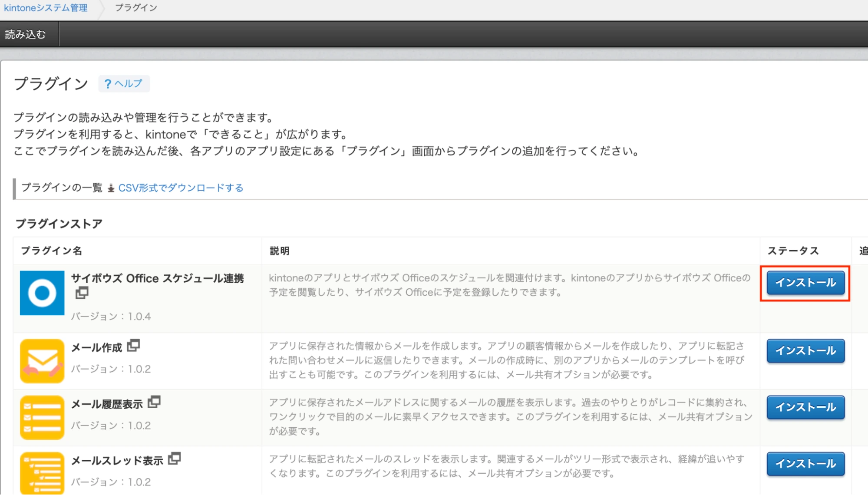Open the kintoneシステム管理 breadcrumb link
Screen dimensions: 868x495
tap(46, 8)
